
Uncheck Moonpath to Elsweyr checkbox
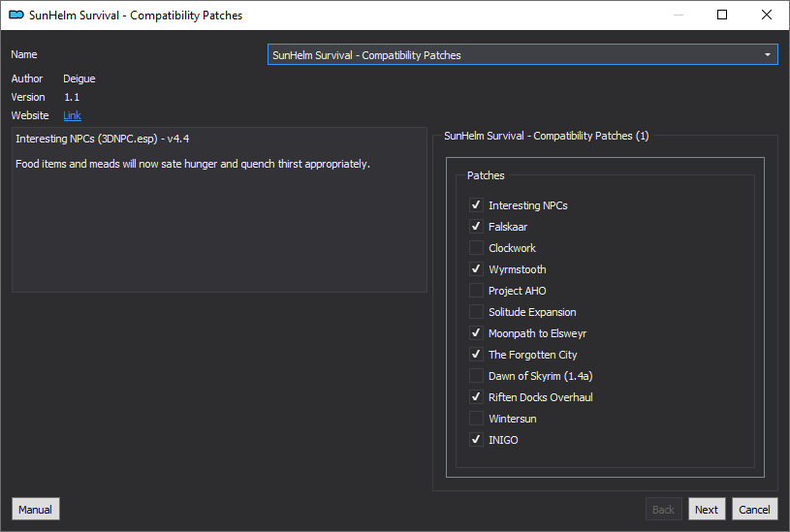476,333
